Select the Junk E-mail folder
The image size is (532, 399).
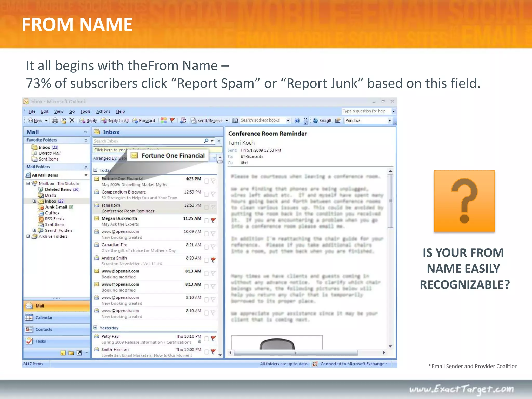click(x=56, y=207)
